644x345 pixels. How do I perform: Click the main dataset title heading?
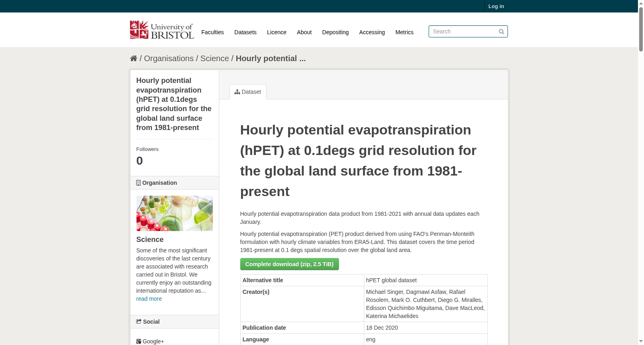point(358,161)
